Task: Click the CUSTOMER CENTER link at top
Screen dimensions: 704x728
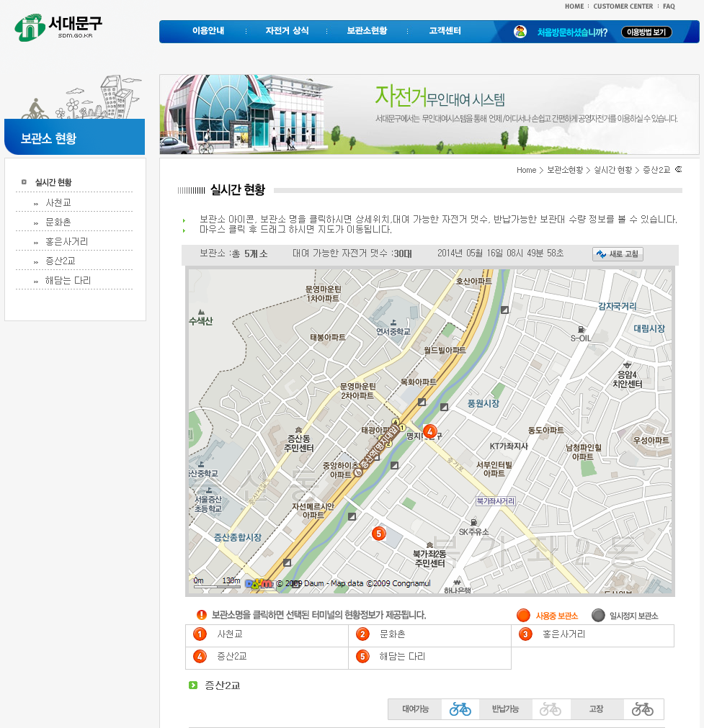Action: (623, 6)
